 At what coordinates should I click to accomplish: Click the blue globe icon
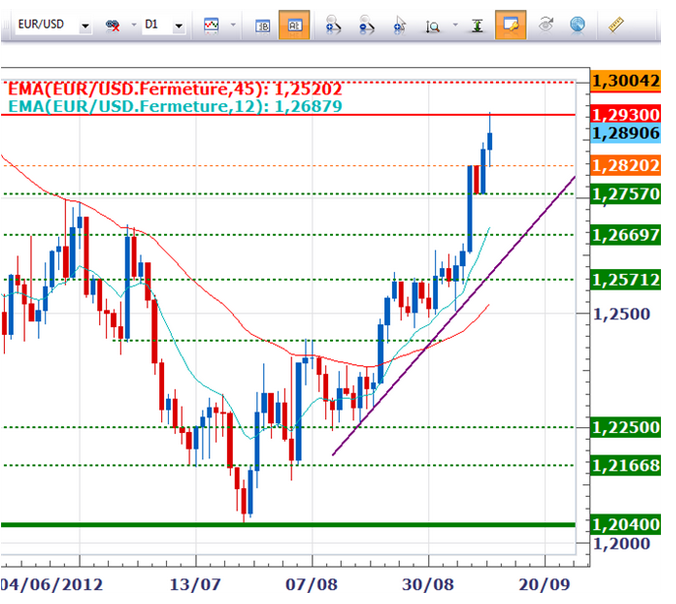click(x=577, y=25)
